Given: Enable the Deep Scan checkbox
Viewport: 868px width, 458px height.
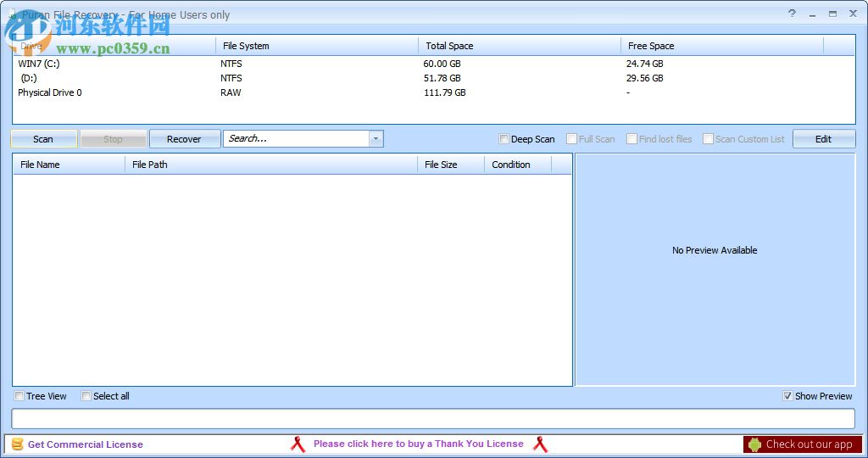Looking at the screenshot, I should 504,139.
